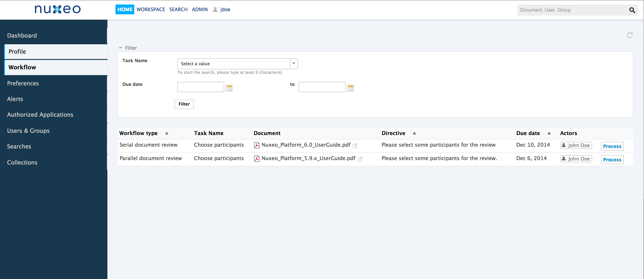This screenshot has width=644, height=279.
Task: Click the Due date column header
Action: coord(528,133)
